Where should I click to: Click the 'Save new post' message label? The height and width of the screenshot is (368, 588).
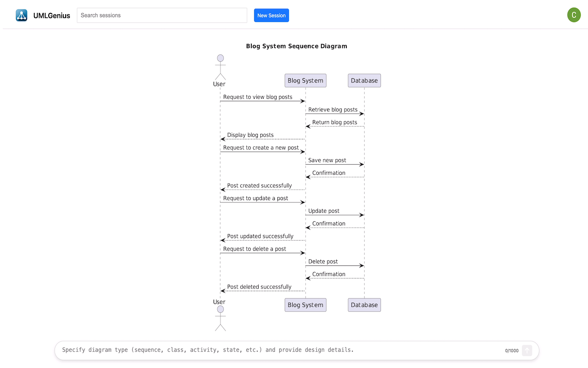tap(327, 161)
